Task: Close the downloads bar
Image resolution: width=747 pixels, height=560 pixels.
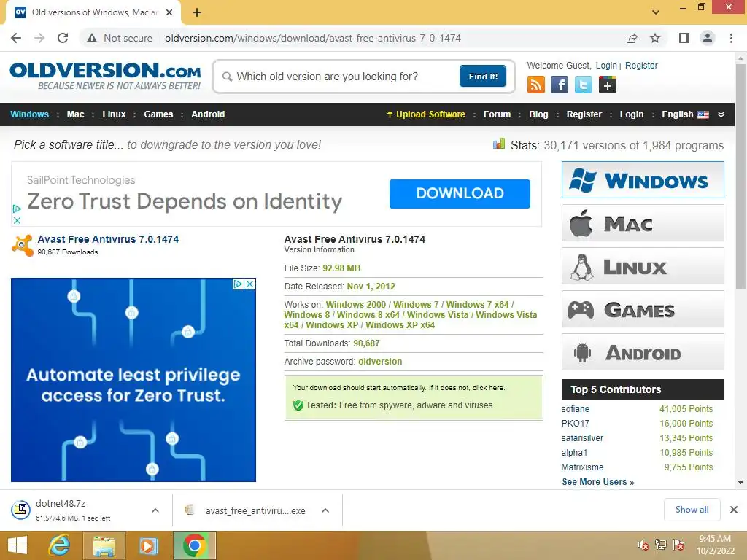Action: pyautogui.click(x=734, y=510)
